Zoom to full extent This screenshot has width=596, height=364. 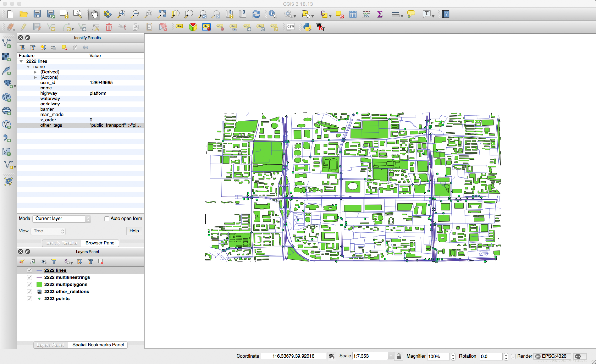coord(162,14)
